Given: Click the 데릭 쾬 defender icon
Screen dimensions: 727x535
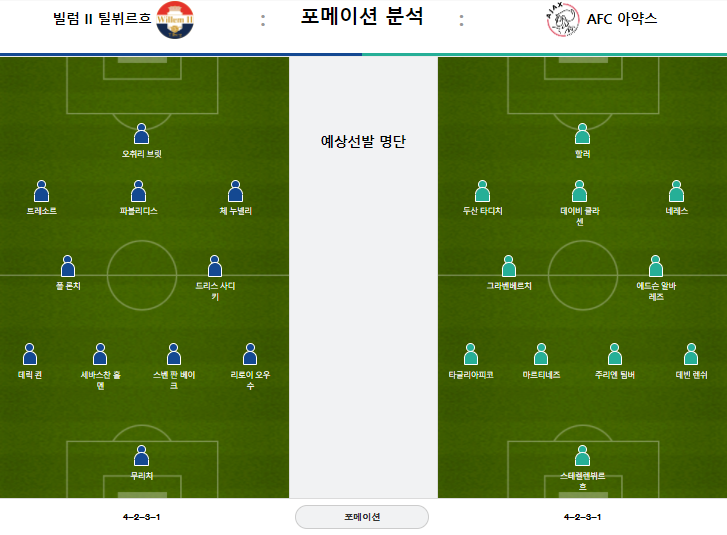Looking at the screenshot, I should click(x=30, y=354).
